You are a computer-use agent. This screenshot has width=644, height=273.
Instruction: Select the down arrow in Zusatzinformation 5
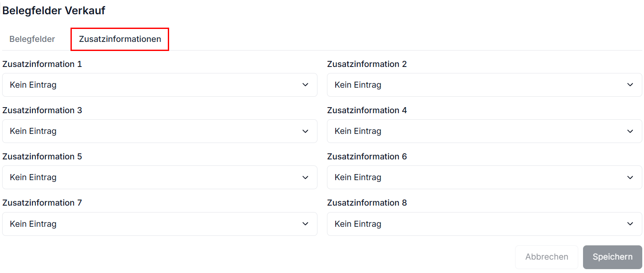pyautogui.click(x=305, y=177)
